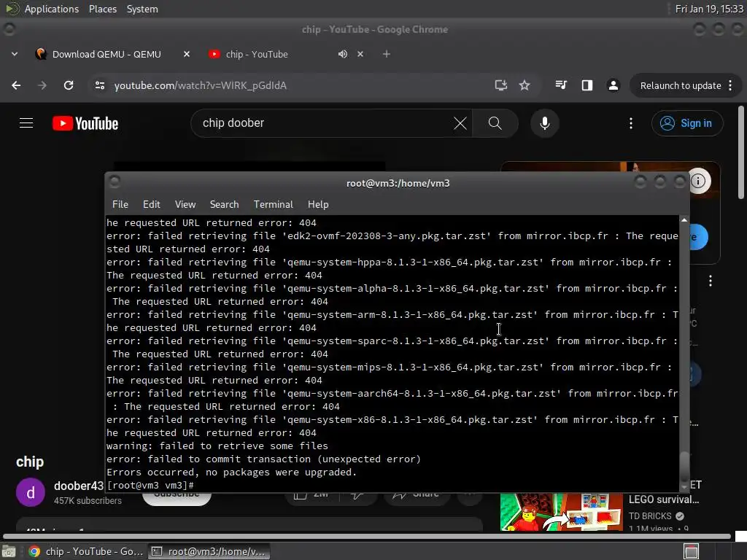Image resolution: width=747 pixels, height=560 pixels.
Task: Go to YouTube home via logo
Action: tap(85, 123)
